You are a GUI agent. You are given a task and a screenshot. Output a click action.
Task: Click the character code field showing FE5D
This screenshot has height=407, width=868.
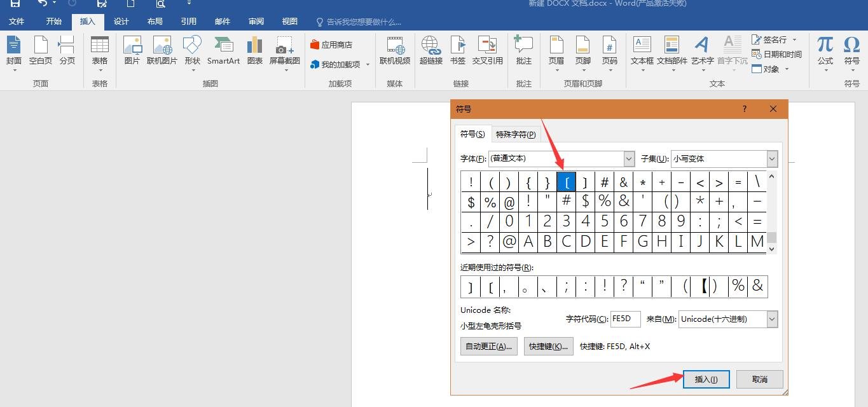(x=624, y=319)
